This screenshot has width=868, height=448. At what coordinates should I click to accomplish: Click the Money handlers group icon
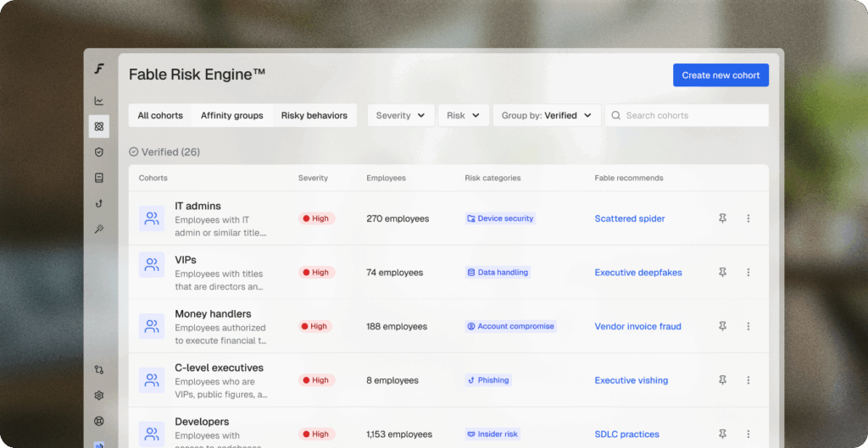(x=152, y=326)
